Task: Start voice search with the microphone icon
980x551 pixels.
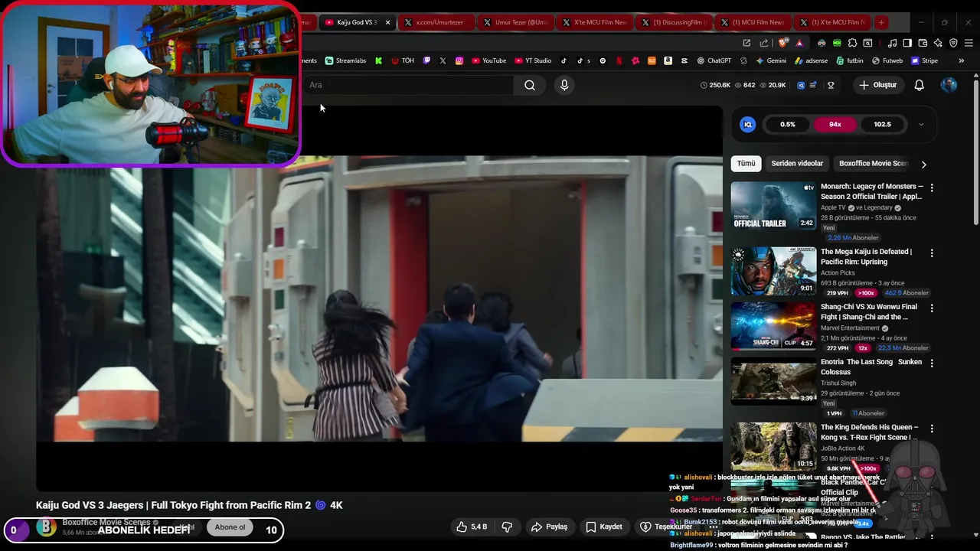Action: (x=564, y=85)
